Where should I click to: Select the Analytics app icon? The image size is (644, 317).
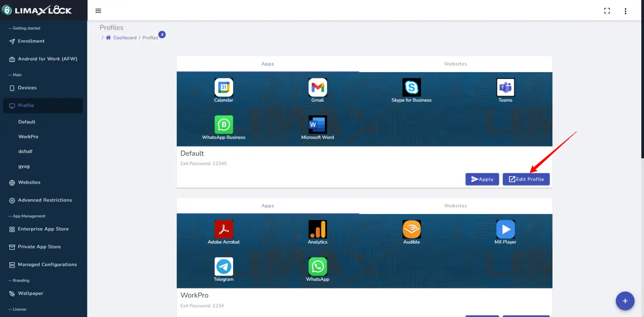318,229
